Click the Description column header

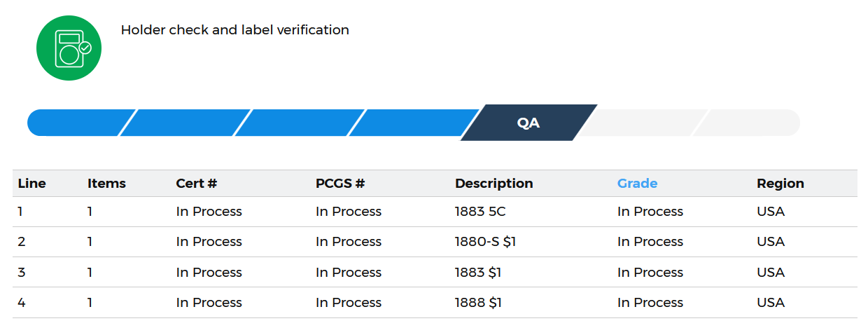tap(494, 184)
